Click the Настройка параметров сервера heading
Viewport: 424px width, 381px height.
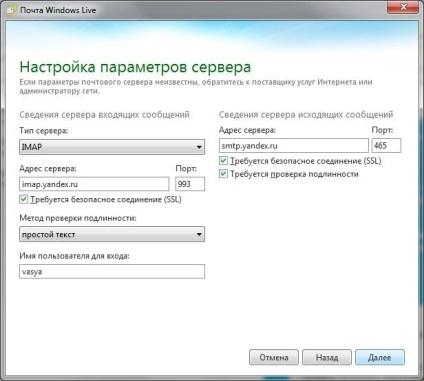click(x=135, y=67)
